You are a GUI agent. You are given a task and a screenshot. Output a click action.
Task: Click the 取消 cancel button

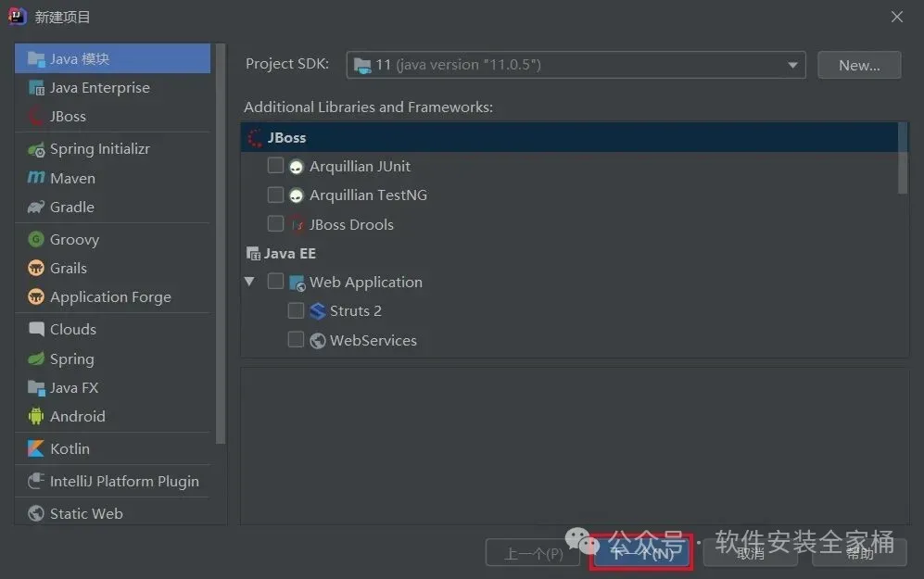click(x=750, y=552)
